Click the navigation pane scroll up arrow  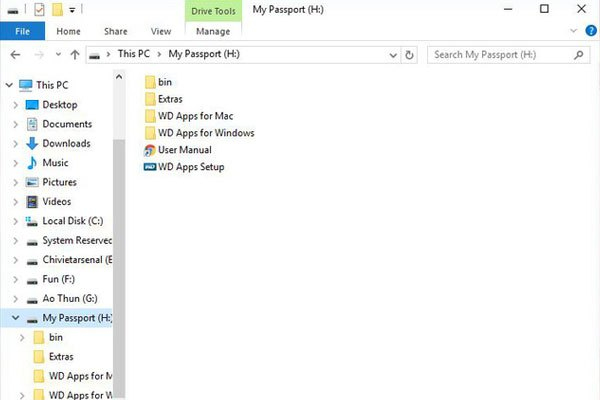119,77
